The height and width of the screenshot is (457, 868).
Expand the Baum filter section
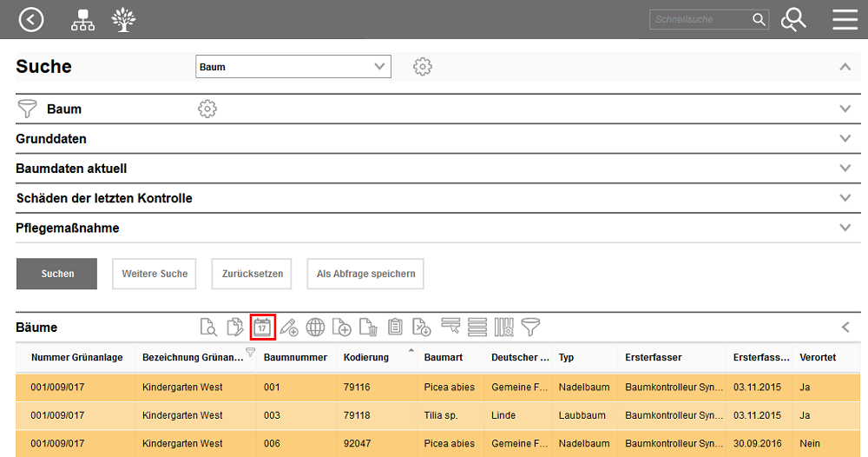tap(845, 109)
